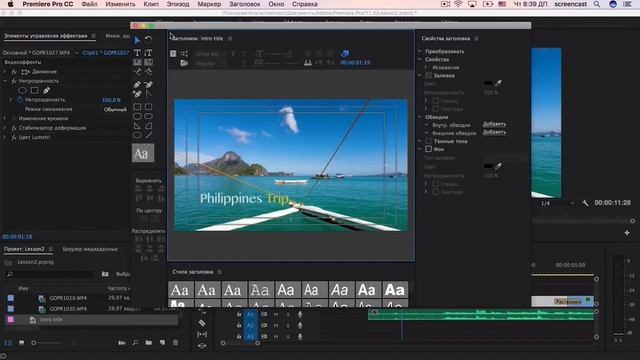Toggle Opacity animation stopwatch
This screenshot has width=640, height=360.
pyautogui.click(x=20, y=100)
